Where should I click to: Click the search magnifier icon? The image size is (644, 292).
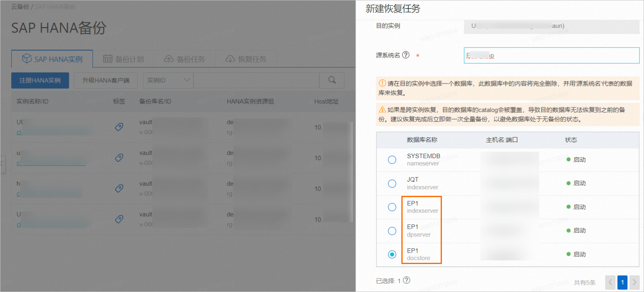coord(332,80)
